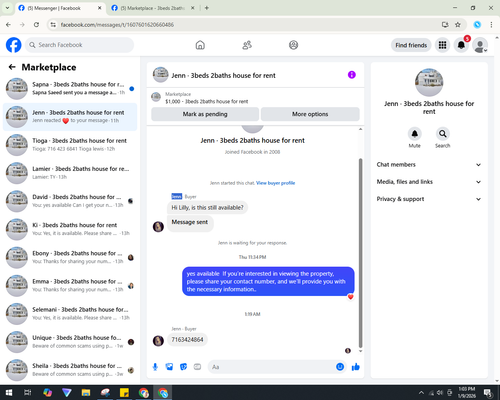This screenshot has width=500, height=400.
Task: Go back with the Marketplace back arrow
Action: 12,67
